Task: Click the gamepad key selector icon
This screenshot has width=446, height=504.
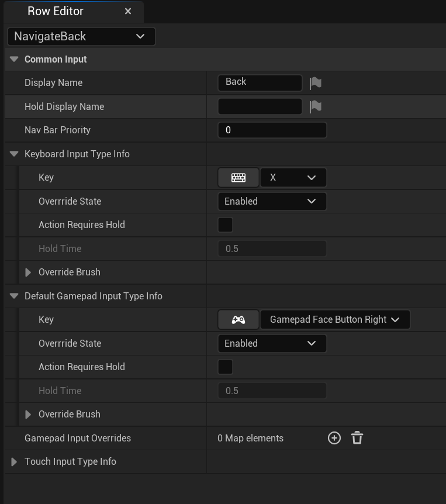Action: pos(238,320)
